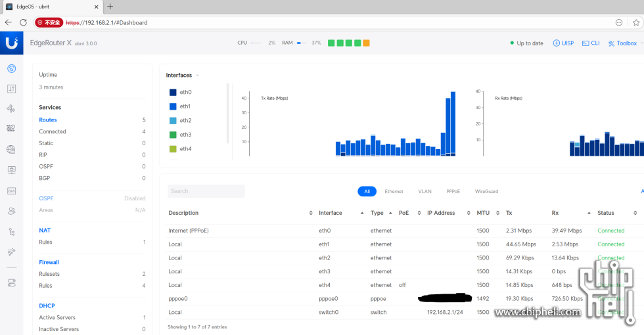
Task: Open the globe services sidebar icon
Action: click(x=12, y=150)
